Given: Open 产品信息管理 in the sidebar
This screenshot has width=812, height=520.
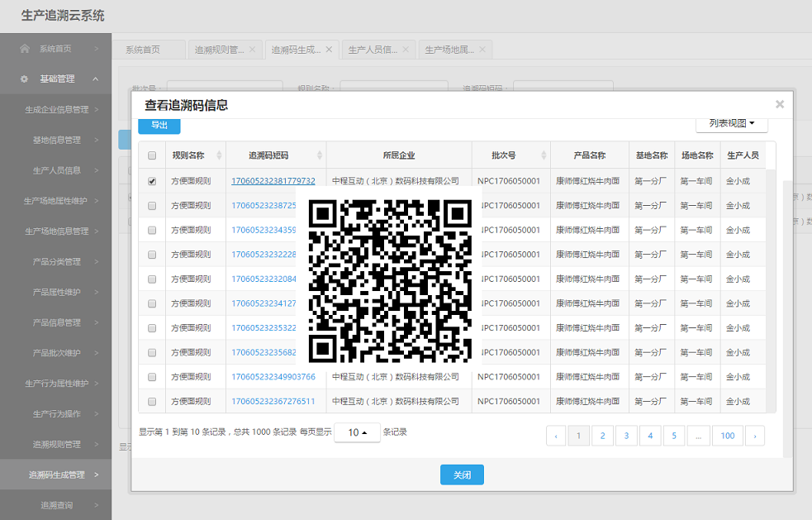Looking at the screenshot, I should pos(56,322).
